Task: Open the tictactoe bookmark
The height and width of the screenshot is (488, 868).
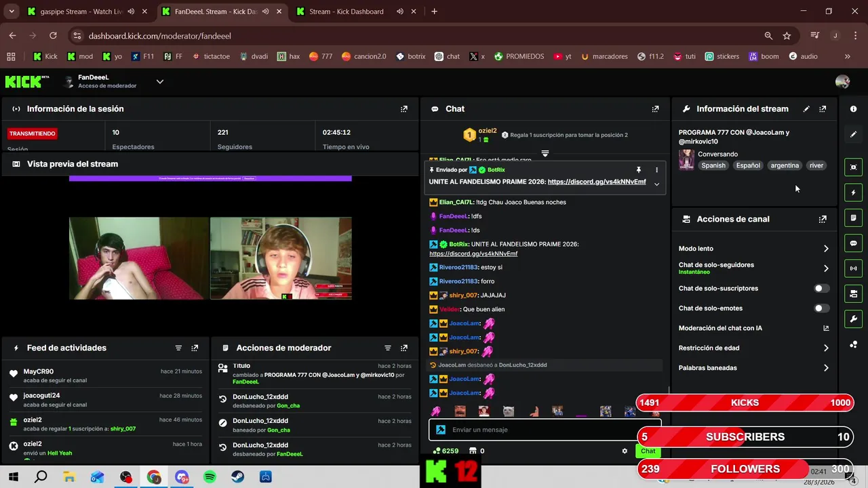Action: pyautogui.click(x=210, y=56)
